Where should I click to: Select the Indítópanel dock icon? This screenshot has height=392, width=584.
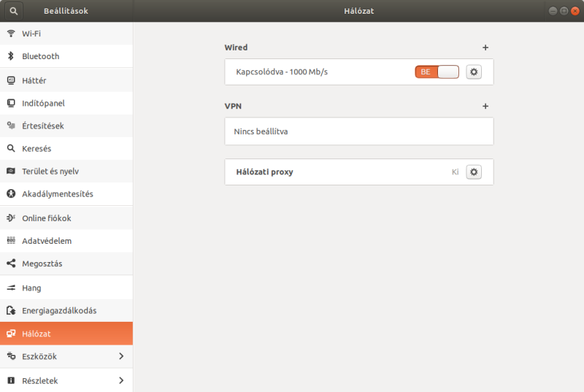point(11,103)
